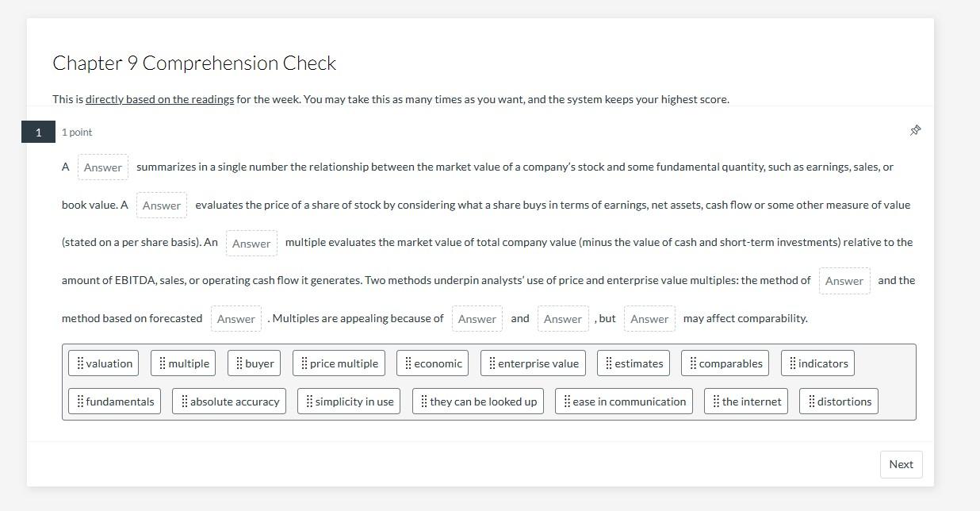The height and width of the screenshot is (511, 980).
Task: Select the indicators chip
Action: [817, 363]
